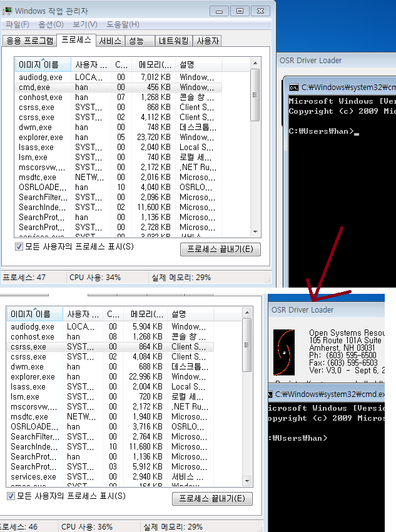Image resolution: width=396 pixels, height=532 pixels.
Task: Select csrss.exe row using 864 KB
Action: pos(110,347)
